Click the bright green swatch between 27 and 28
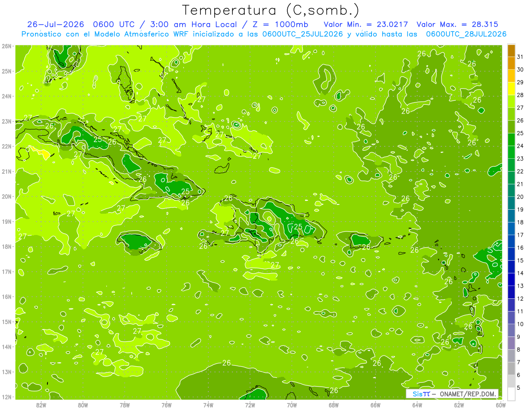532x411 pixels. 511,102
